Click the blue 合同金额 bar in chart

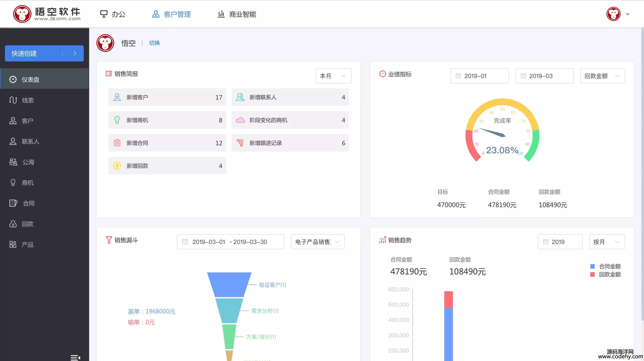coord(449,334)
